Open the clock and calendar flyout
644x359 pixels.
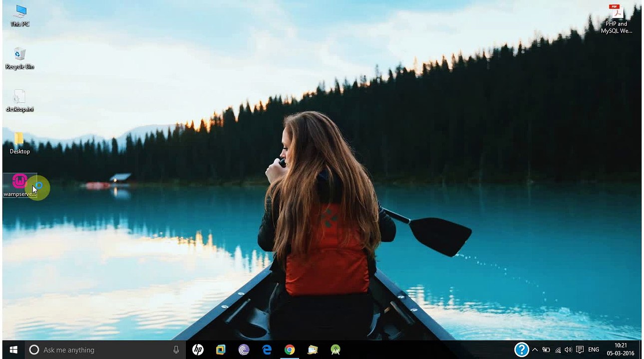click(621, 350)
